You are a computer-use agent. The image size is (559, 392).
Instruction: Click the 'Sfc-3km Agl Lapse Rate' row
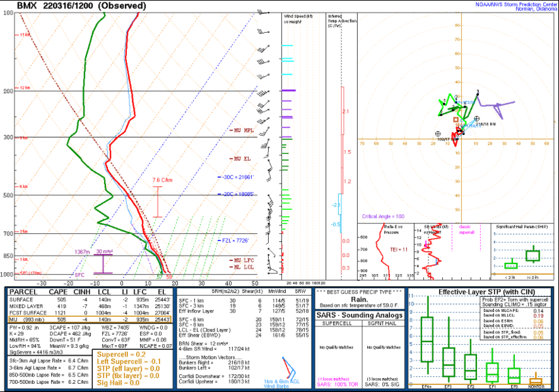point(49,360)
